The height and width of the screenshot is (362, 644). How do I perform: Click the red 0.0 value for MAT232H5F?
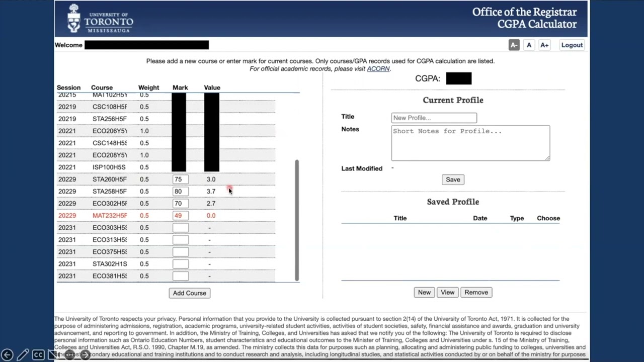211,216
